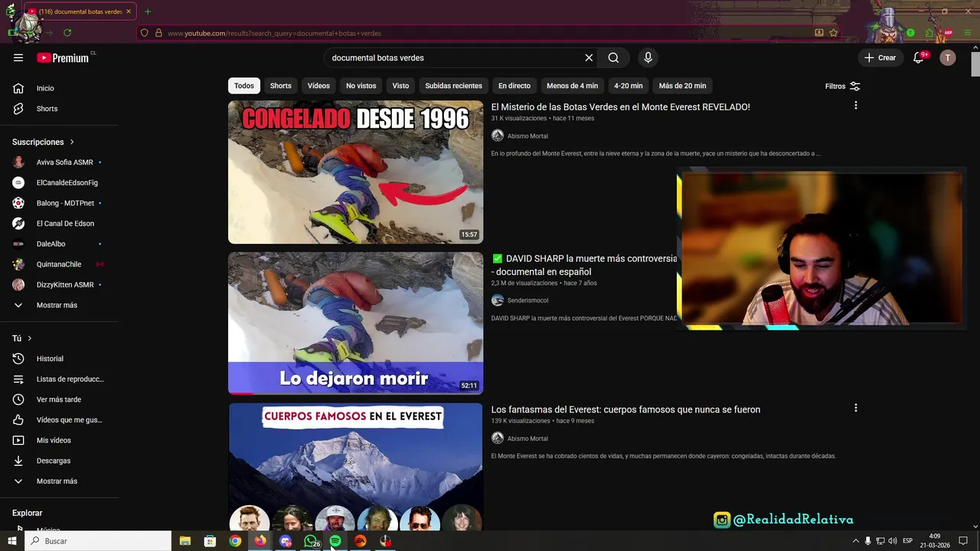Submit search with magnifying glass button

click(613, 57)
